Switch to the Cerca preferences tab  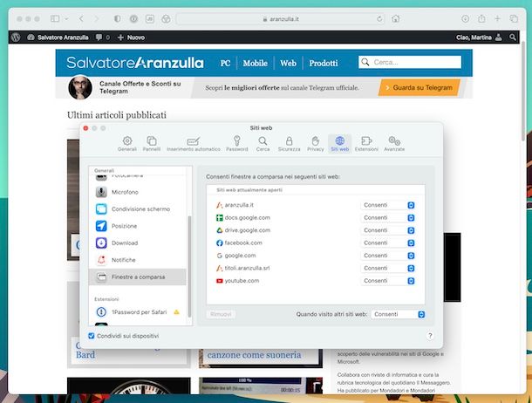pos(263,144)
